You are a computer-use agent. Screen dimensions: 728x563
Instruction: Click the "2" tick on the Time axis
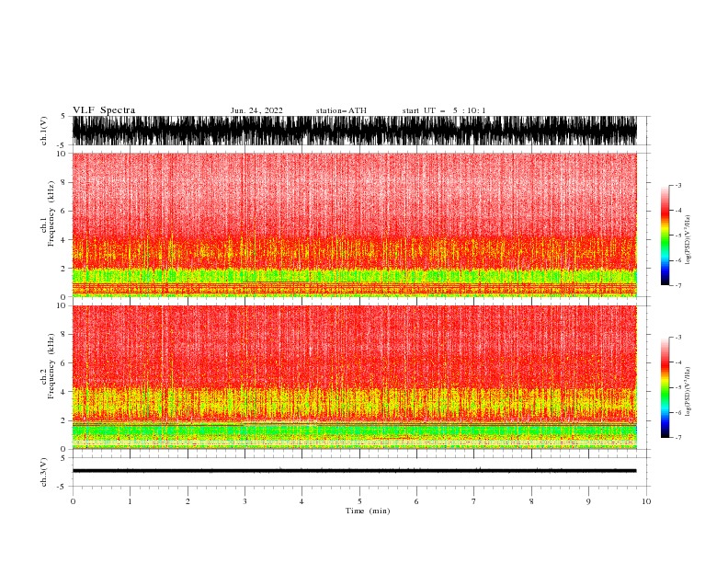[x=188, y=501]
